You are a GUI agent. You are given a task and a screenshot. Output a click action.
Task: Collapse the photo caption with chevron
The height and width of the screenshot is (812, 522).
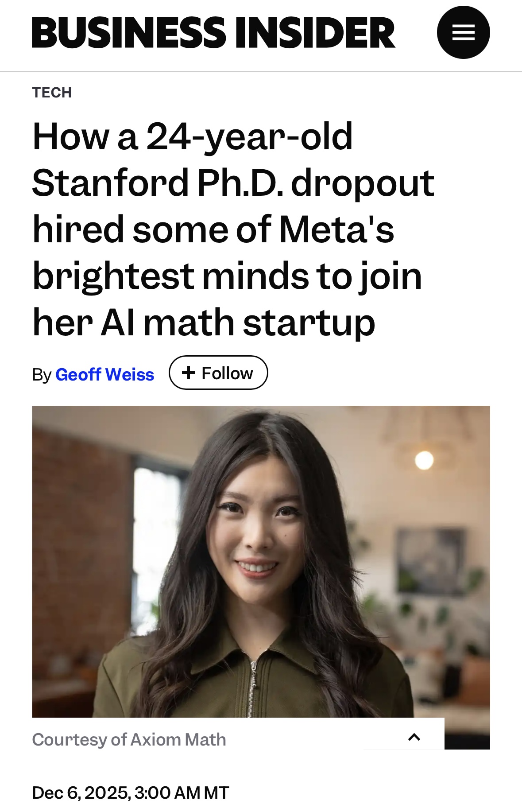[x=414, y=737]
